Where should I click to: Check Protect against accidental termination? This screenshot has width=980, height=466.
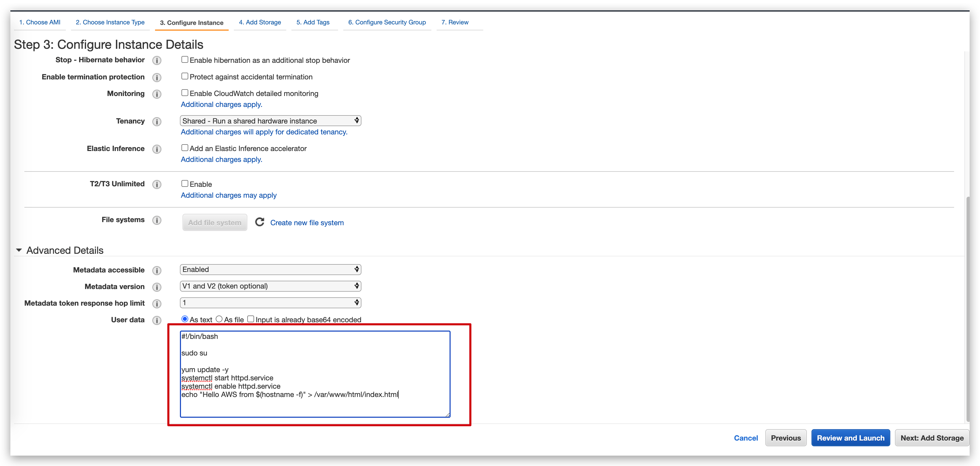185,76
